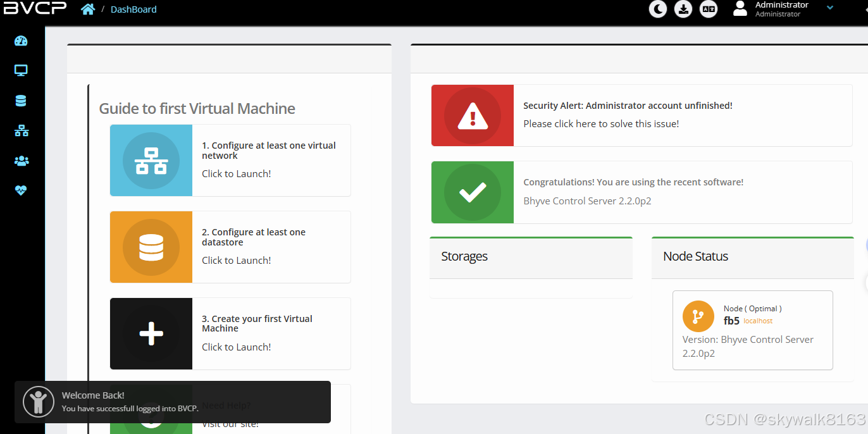The height and width of the screenshot is (434, 868).
Task: Click the Administrator user avatar icon
Action: pos(740,8)
